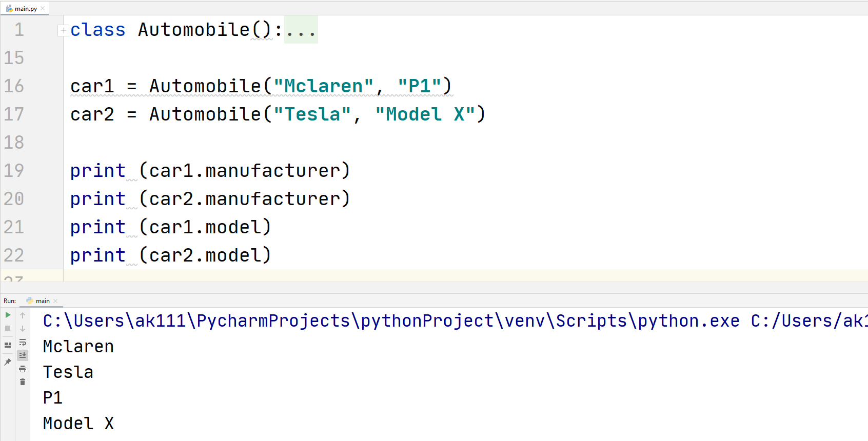The height and width of the screenshot is (441, 868).
Task: Open Restore Layout in the Run toolbar
Action: point(8,344)
